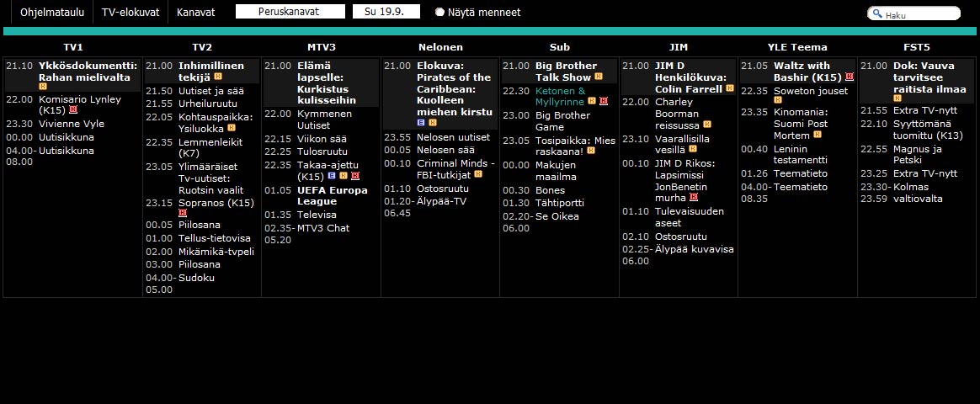The width and height of the screenshot is (980, 404).
Task: Open the Leninin testamentti entry
Action: tap(800, 154)
